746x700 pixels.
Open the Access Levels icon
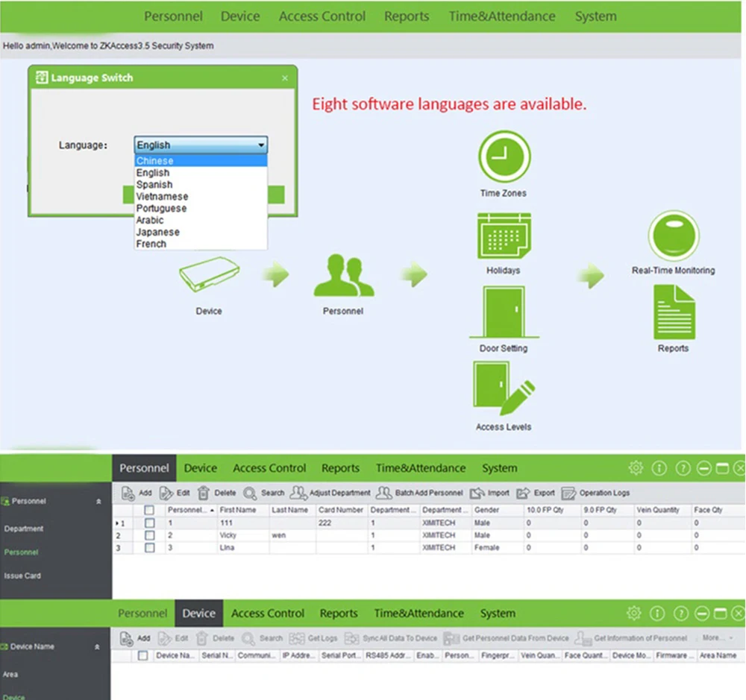pos(504,388)
